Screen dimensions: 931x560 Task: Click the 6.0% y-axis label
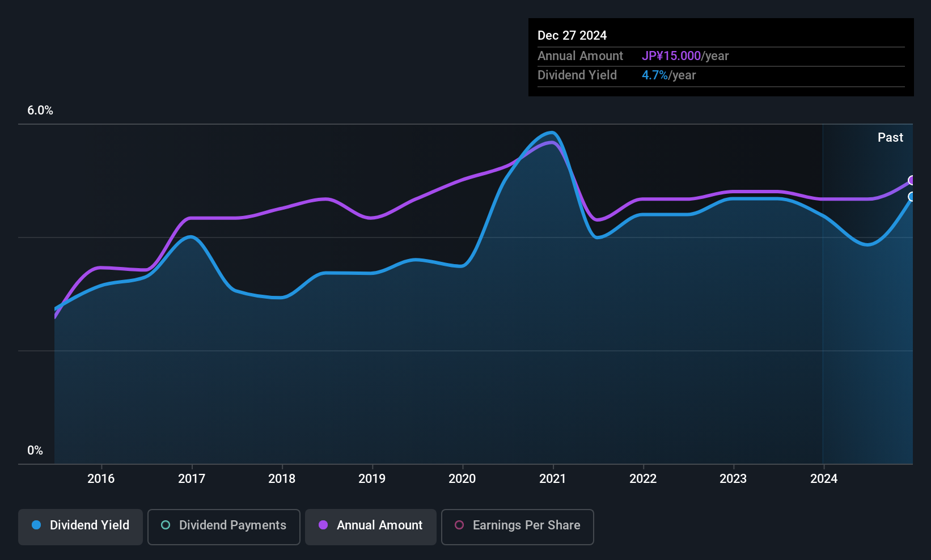(x=40, y=111)
